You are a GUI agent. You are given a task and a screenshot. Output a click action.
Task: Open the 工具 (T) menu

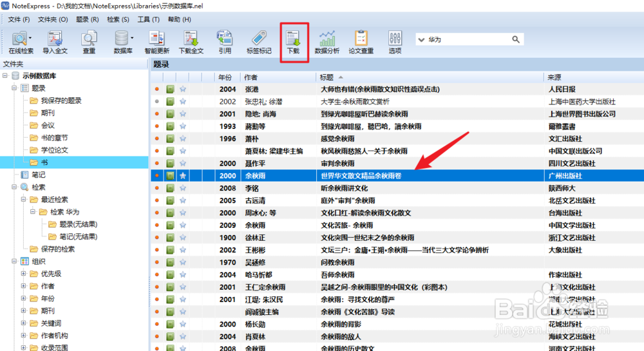(148, 19)
